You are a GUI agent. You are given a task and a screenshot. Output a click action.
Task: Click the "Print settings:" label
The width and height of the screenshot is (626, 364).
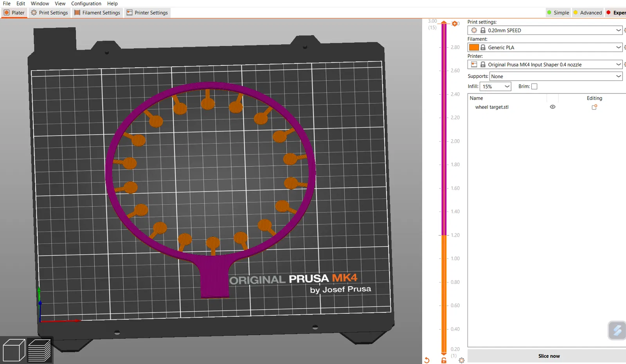click(482, 22)
